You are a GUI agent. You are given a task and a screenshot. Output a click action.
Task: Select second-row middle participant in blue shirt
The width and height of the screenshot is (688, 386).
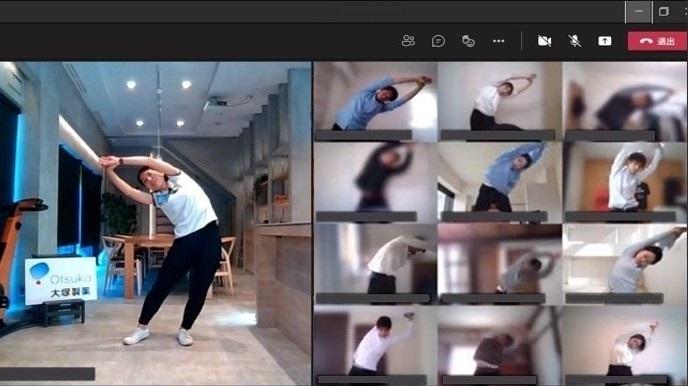(500, 182)
